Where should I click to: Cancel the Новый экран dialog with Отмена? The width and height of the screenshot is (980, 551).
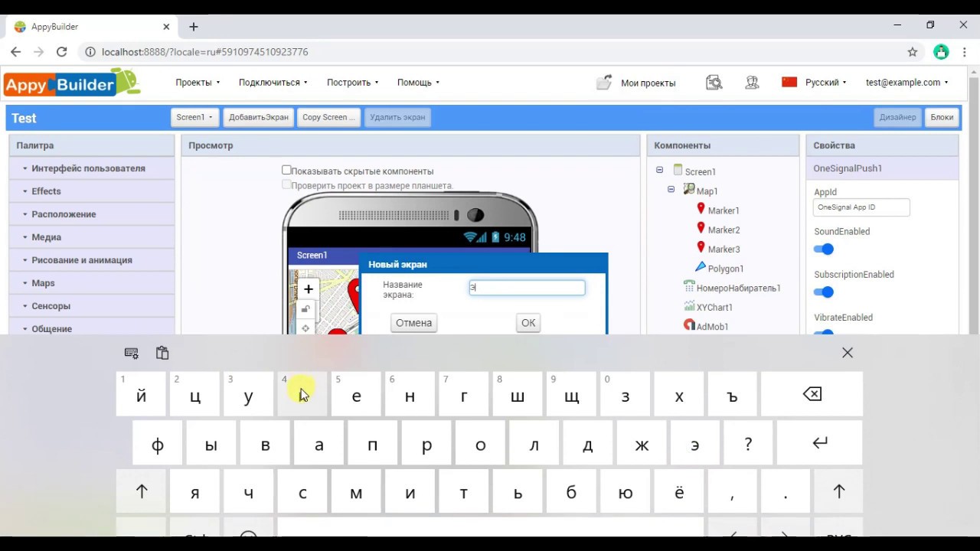click(x=414, y=323)
